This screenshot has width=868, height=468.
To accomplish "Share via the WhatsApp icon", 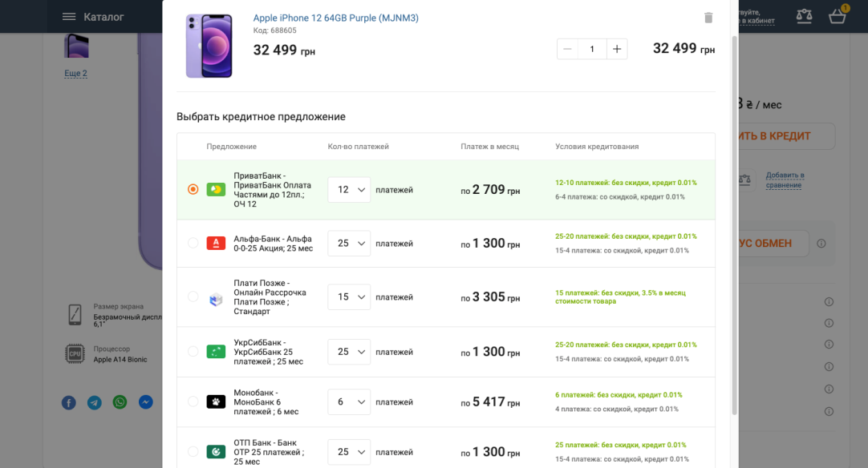I will (120, 402).
